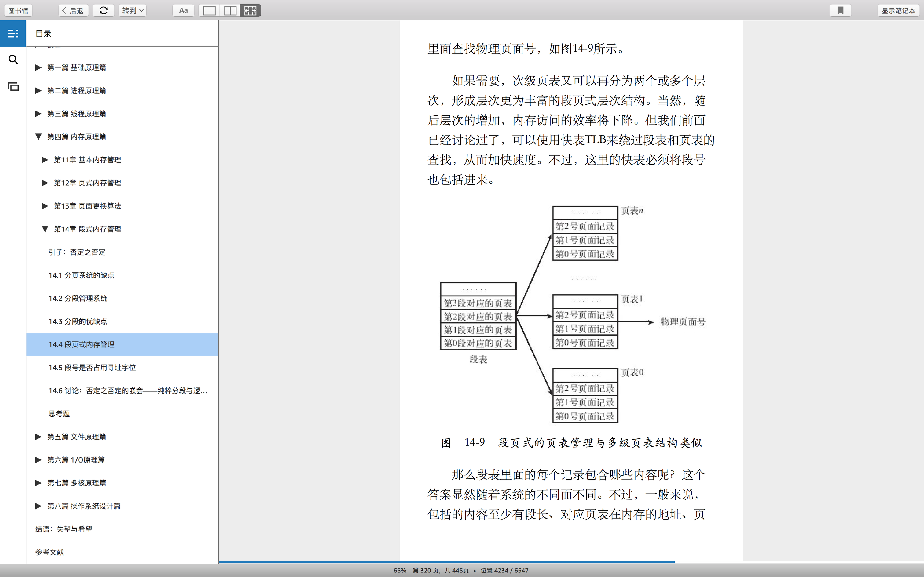Expand 第一篇 基础原理篇 tree node
Viewport: 924px width, 577px height.
pos(38,67)
